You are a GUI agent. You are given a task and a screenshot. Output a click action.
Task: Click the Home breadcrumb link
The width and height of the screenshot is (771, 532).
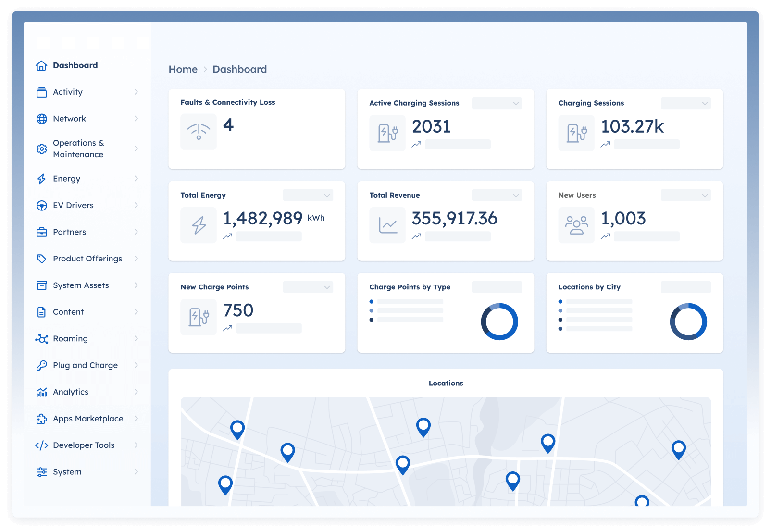coord(183,69)
